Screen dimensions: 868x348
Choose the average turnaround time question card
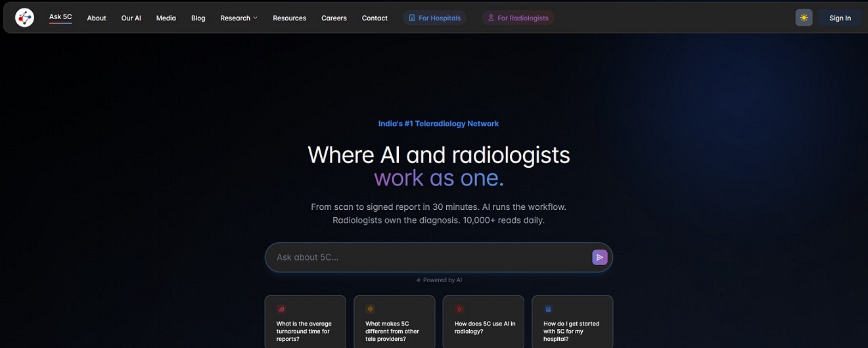tap(306, 322)
